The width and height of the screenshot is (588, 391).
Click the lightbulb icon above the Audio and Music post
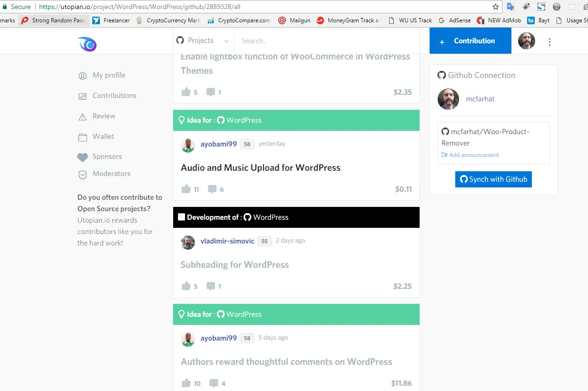point(181,120)
